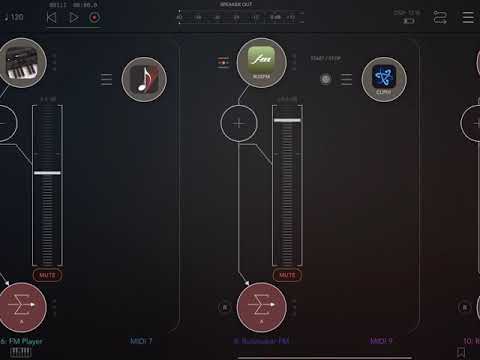
Task: Select the '6: FM Player' channel label
Action: pyautogui.click(x=21, y=341)
